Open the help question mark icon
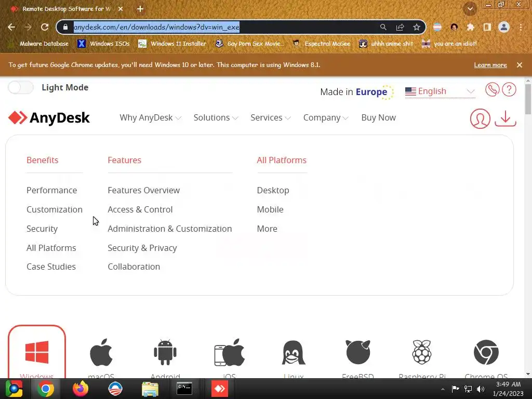 (x=509, y=90)
